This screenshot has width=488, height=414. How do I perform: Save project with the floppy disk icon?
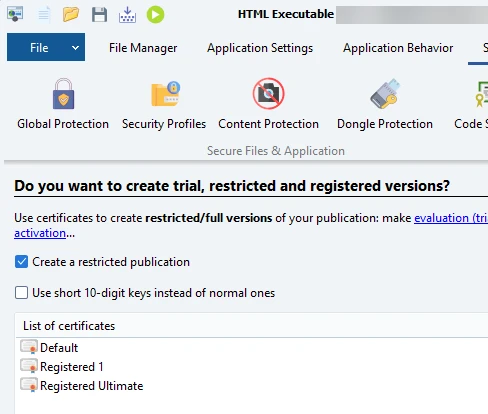coord(99,15)
